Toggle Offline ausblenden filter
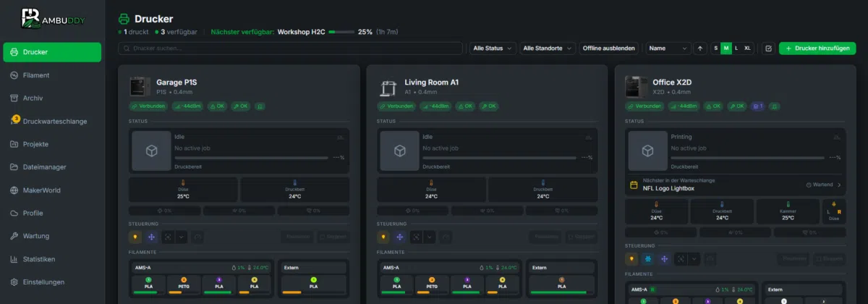 (x=610, y=48)
